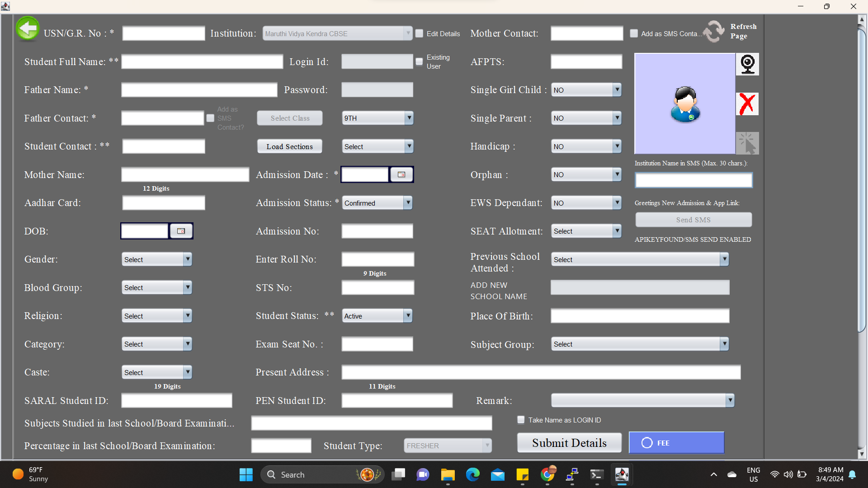The image size is (868, 488).
Task: Click the browse photo cursor icon
Action: point(747,143)
